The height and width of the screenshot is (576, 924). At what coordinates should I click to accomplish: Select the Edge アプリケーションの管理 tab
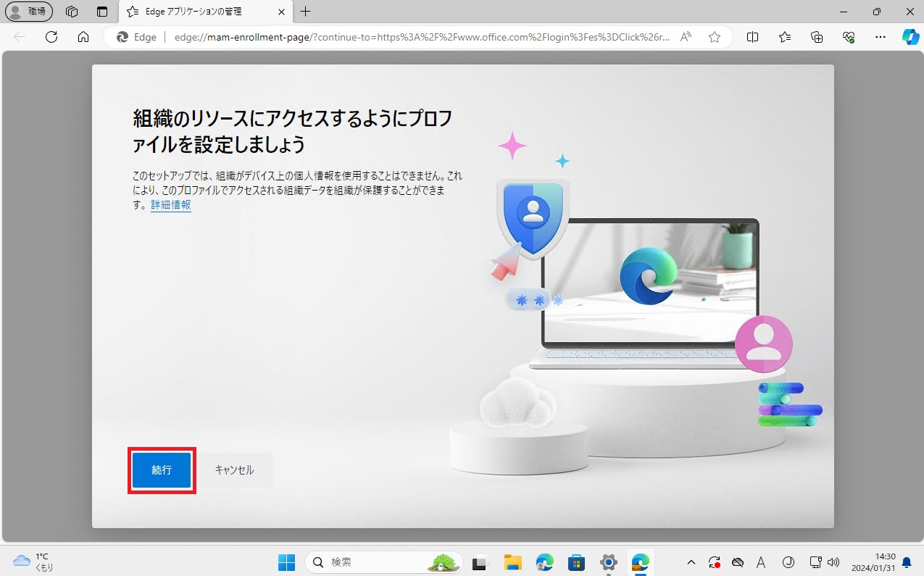(206, 12)
